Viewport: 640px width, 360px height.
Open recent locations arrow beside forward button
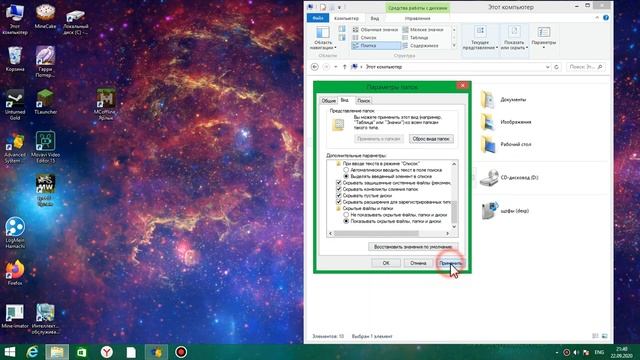[336, 67]
